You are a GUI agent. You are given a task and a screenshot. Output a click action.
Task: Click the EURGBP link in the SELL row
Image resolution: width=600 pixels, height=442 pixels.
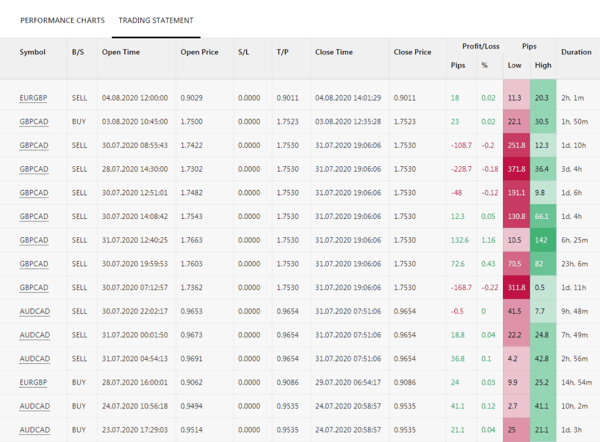(x=33, y=98)
